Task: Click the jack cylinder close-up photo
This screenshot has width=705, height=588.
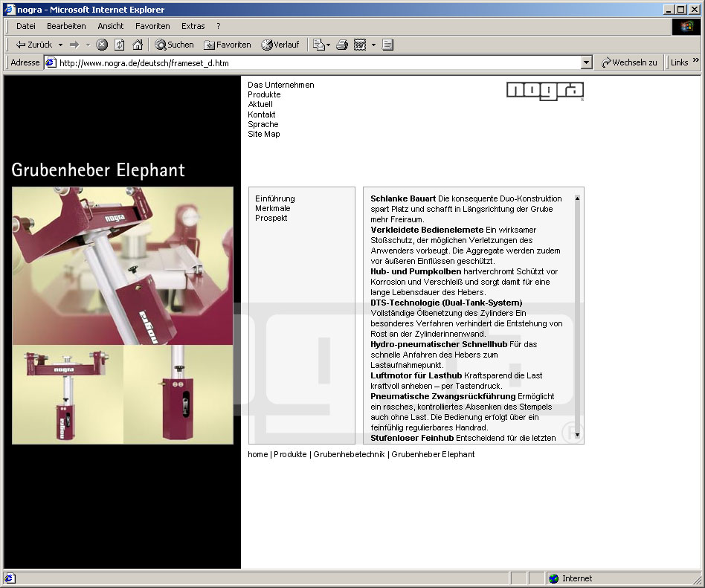Action: point(178,395)
